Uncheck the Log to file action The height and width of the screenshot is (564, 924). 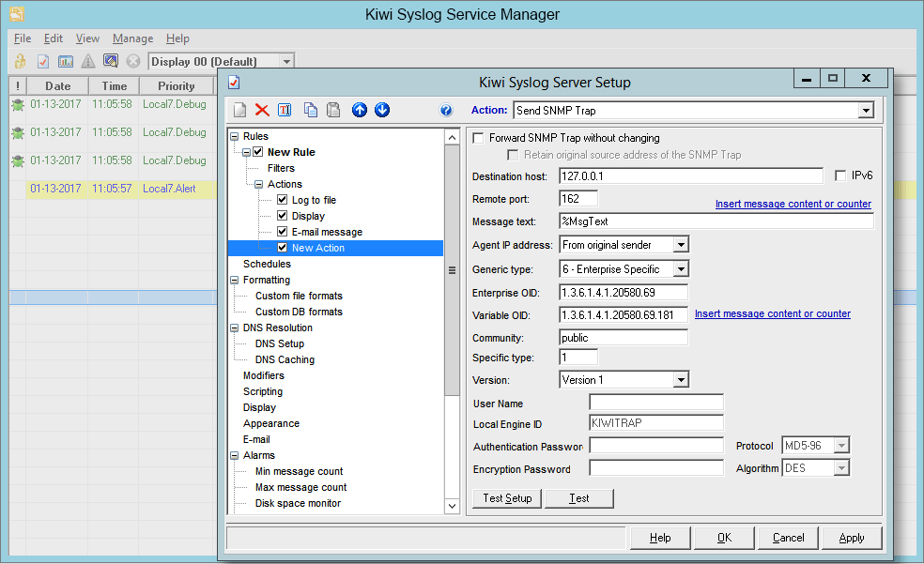tap(283, 200)
